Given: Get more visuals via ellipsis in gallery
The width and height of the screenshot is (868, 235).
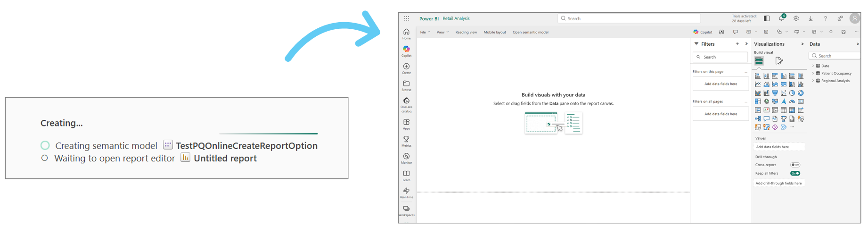Looking at the screenshot, I should [792, 127].
